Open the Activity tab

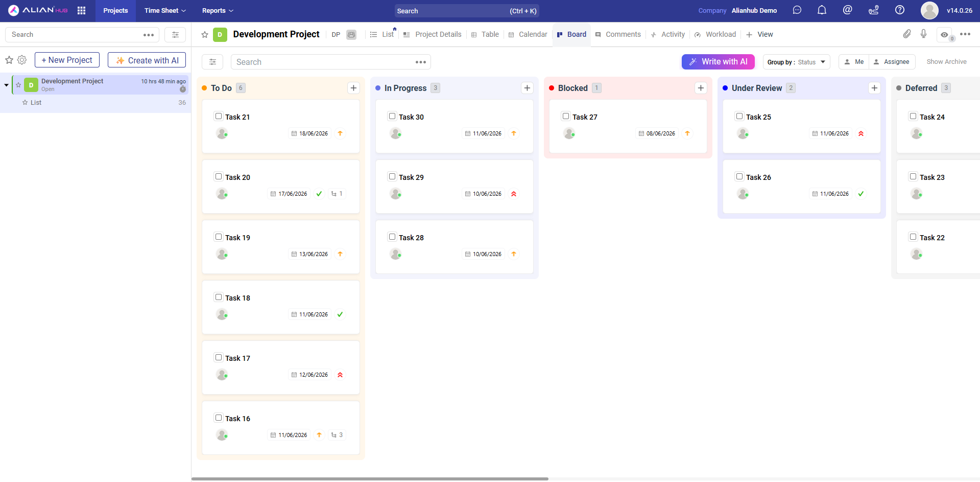coord(667,34)
